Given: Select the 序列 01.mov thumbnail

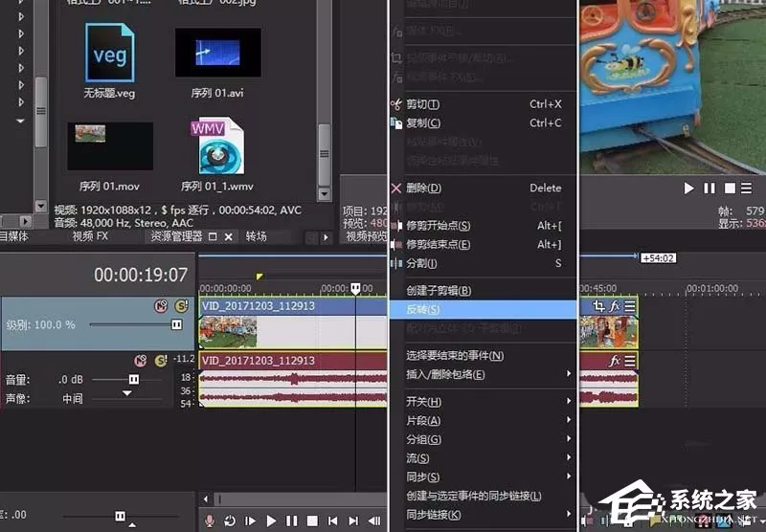Looking at the screenshot, I should 110,146.
